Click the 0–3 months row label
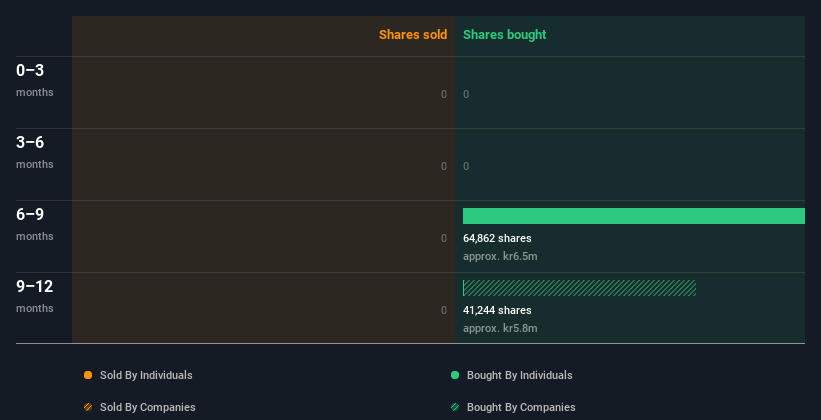The height and width of the screenshot is (420, 821). tap(35, 80)
